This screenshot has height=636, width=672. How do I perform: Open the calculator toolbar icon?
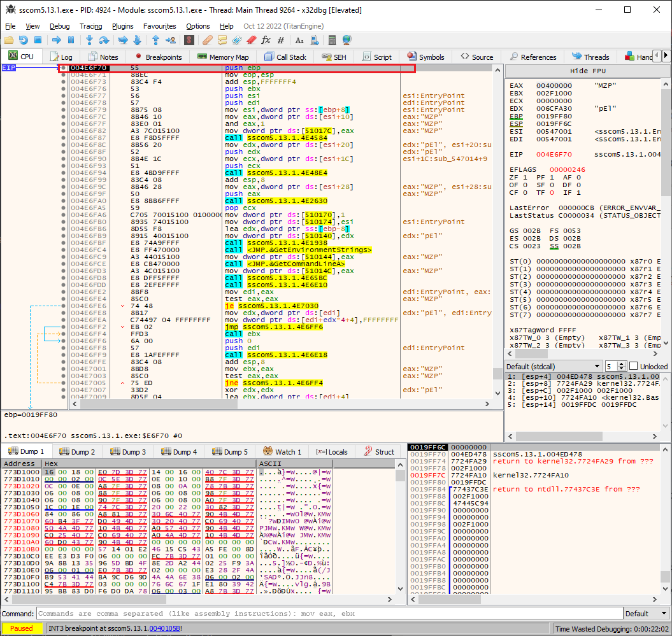pos(332,40)
